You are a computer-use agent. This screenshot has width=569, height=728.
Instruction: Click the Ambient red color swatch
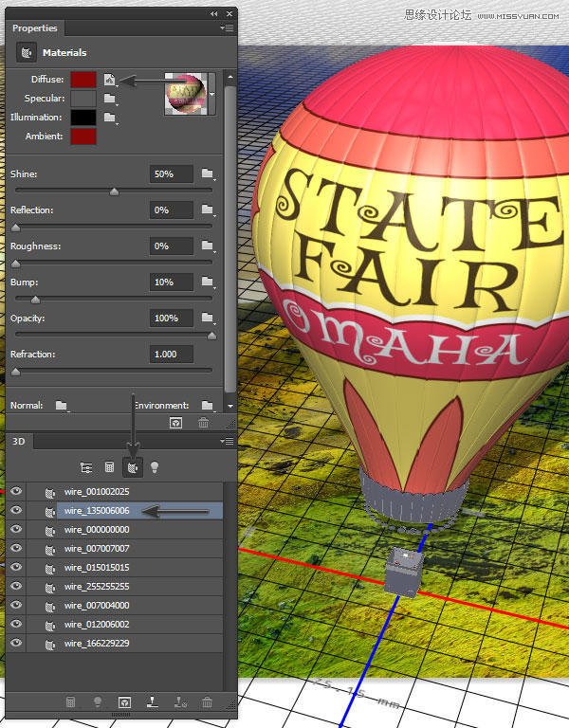83,136
